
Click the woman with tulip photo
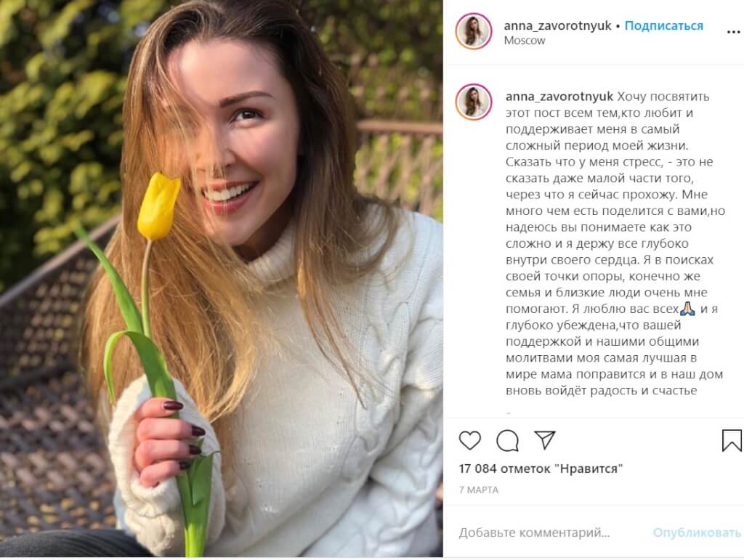click(222, 278)
